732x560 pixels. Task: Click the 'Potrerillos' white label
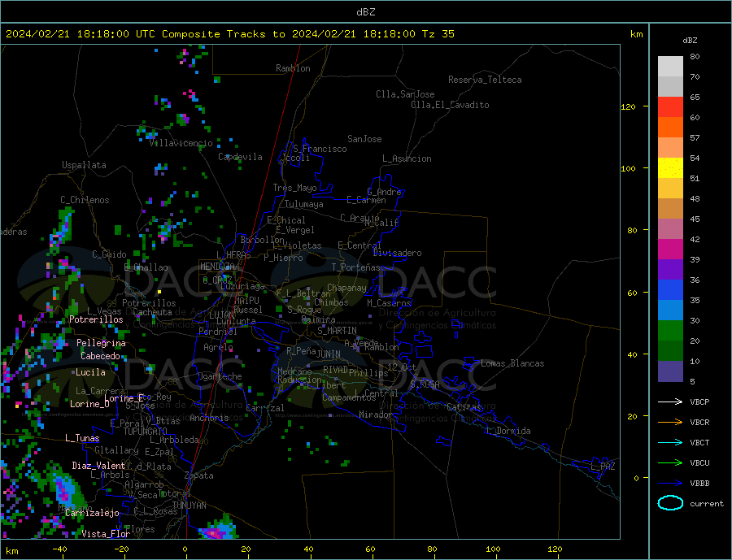click(96, 319)
